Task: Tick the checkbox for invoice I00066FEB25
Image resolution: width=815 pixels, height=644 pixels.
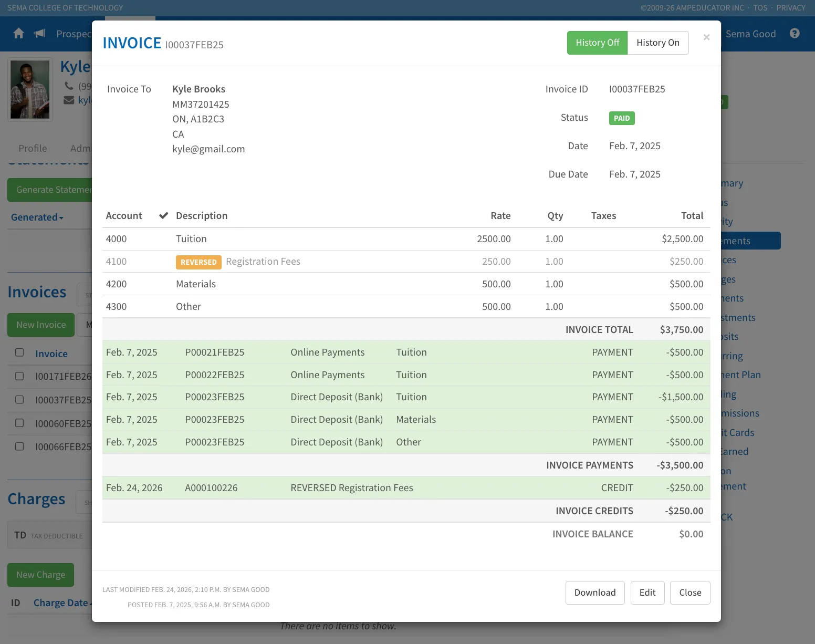Action: pyautogui.click(x=19, y=446)
